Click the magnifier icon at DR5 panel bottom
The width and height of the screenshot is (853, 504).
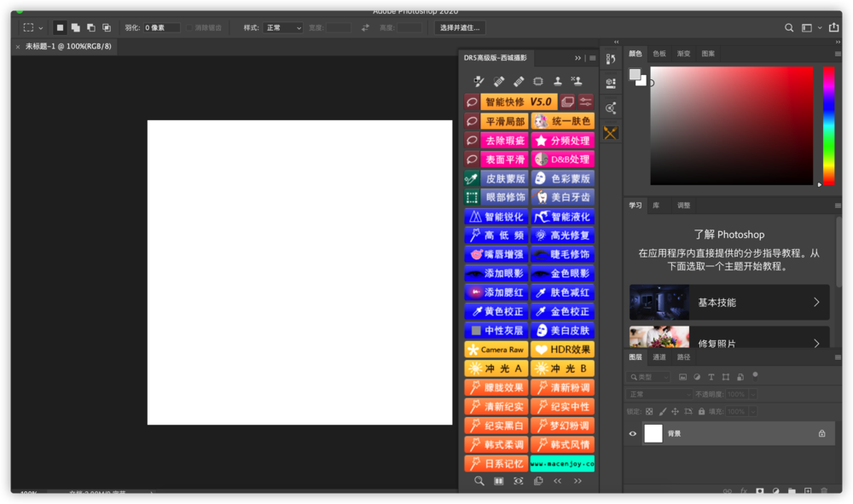pyautogui.click(x=479, y=481)
